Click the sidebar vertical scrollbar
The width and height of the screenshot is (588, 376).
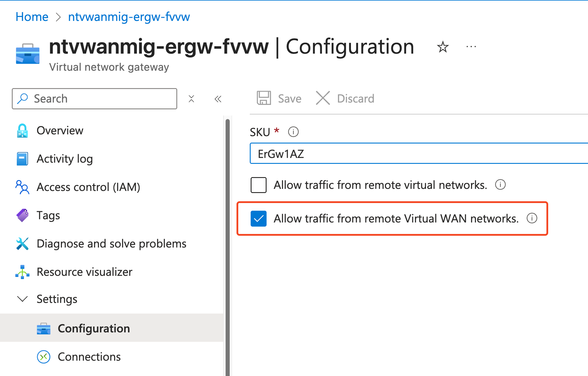tap(227, 247)
